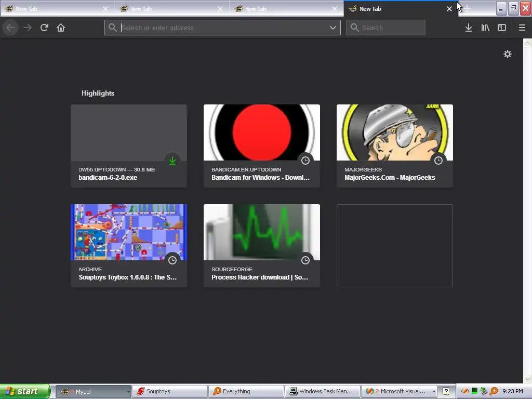
Task: Click the 'ARCHIVE' source label
Action: [x=90, y=269]
